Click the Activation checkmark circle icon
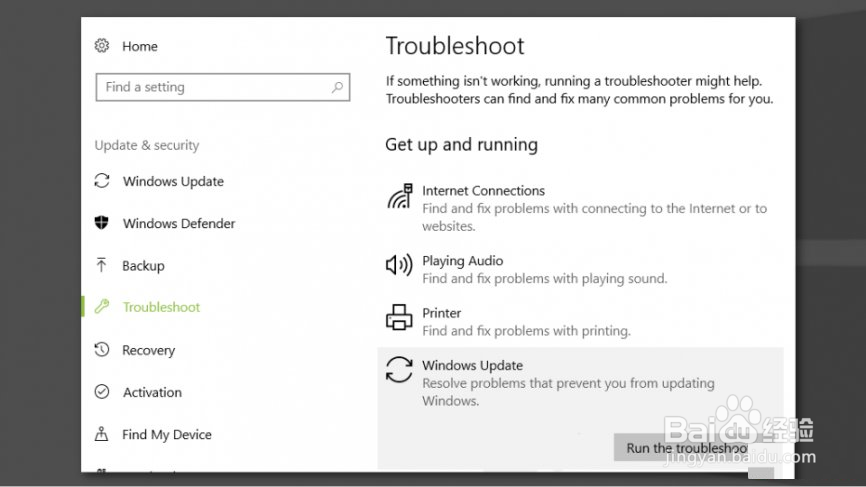This screenshot has height=487, width=866. coord(102,392)
